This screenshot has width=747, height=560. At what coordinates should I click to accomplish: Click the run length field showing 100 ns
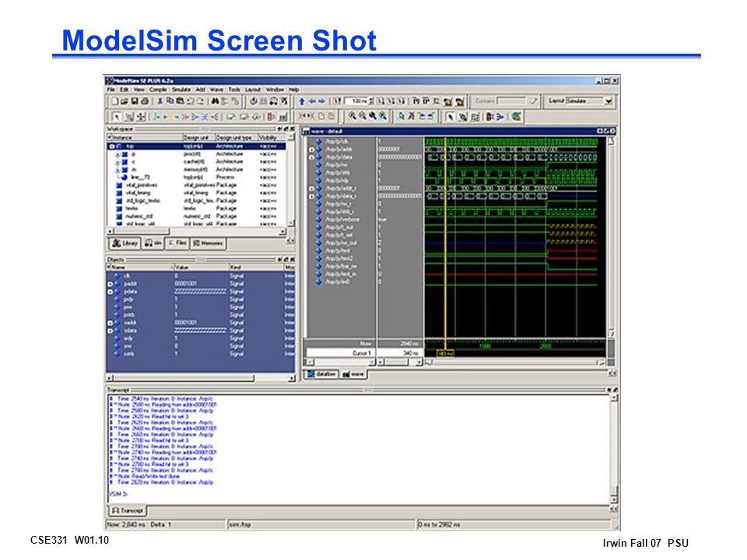pyautogui.click(x=356, y=101)
